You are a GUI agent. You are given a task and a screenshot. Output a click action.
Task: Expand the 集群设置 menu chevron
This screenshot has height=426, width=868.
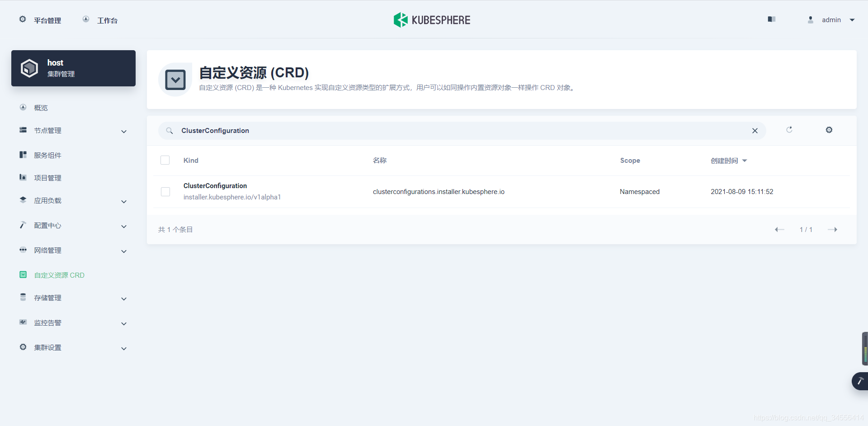coord(124,349)
